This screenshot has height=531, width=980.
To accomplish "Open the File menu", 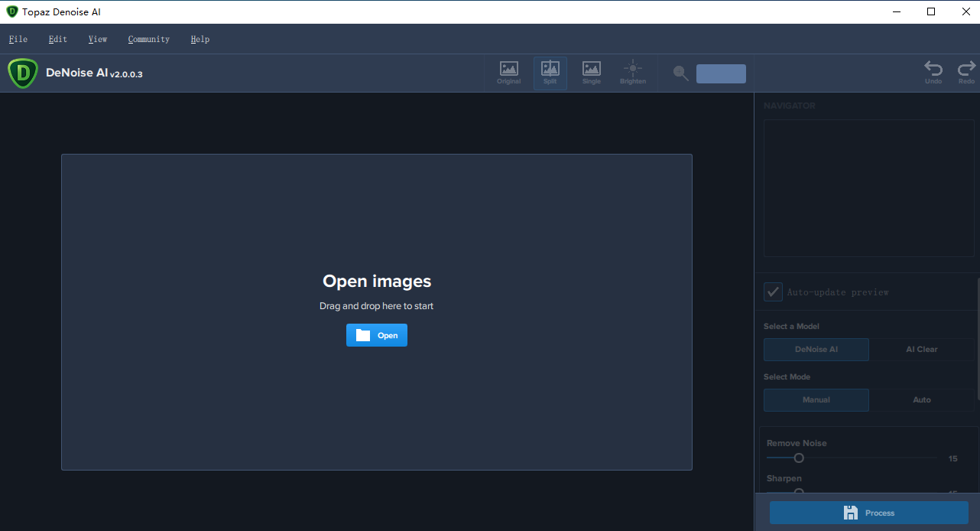I will (x=18, y=39).
